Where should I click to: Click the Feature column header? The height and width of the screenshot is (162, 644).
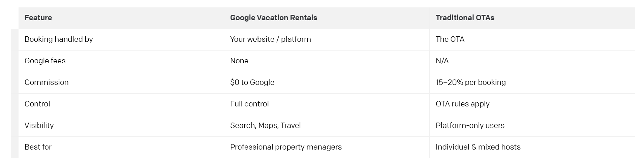(x=38, y=18)
